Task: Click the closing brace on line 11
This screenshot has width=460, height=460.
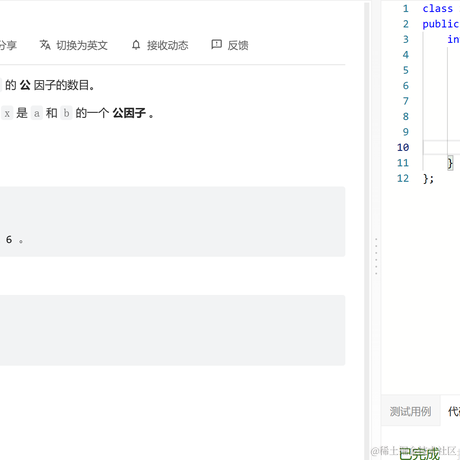Action: 450,163
